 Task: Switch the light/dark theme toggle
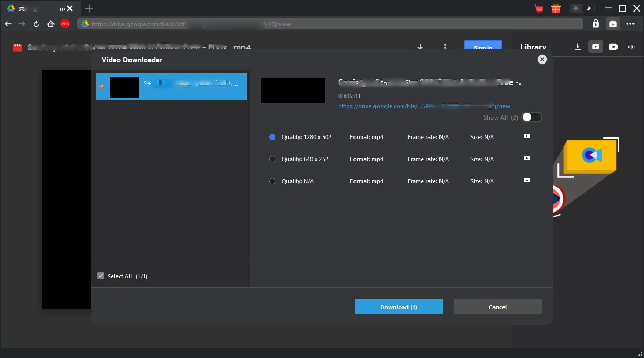(x=582, y=8)
